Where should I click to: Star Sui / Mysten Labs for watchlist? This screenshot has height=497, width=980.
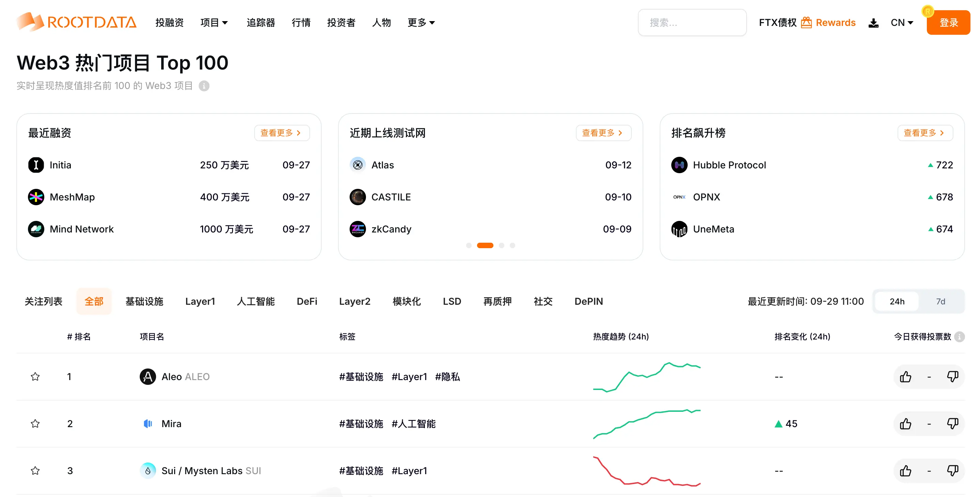tap(35, 471)
